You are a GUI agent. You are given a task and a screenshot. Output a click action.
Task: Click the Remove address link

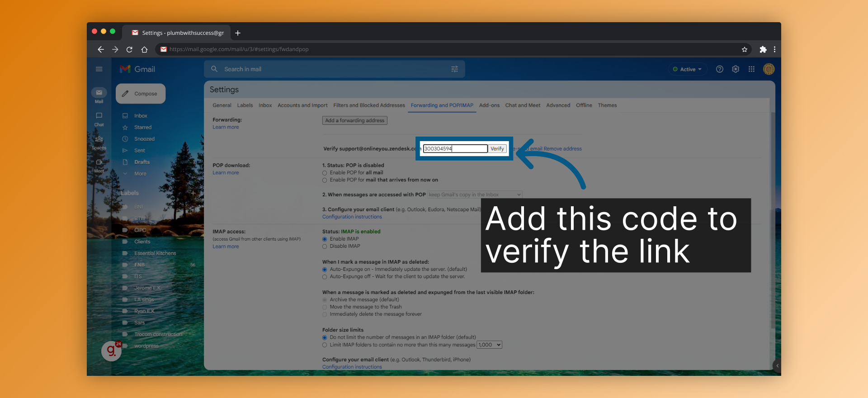[562, 149]
